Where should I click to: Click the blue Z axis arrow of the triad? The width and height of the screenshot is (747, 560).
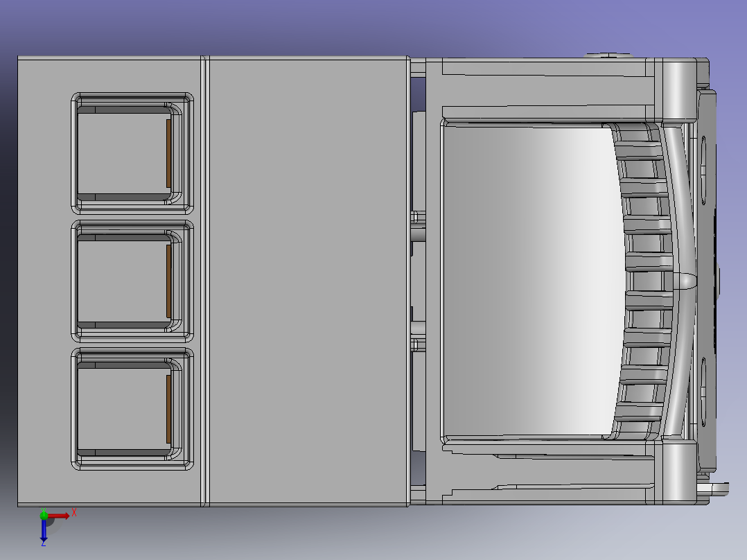pos(44,531)
